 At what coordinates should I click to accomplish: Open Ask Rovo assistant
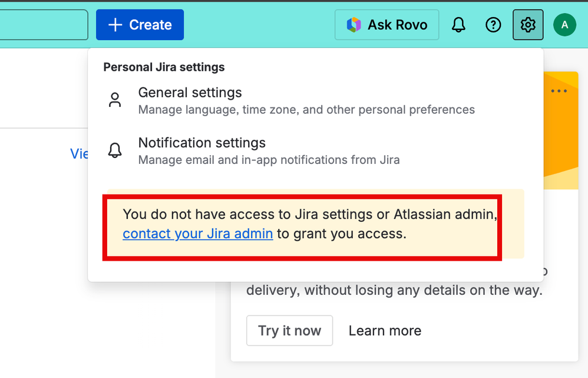click(x=387, y=25)
